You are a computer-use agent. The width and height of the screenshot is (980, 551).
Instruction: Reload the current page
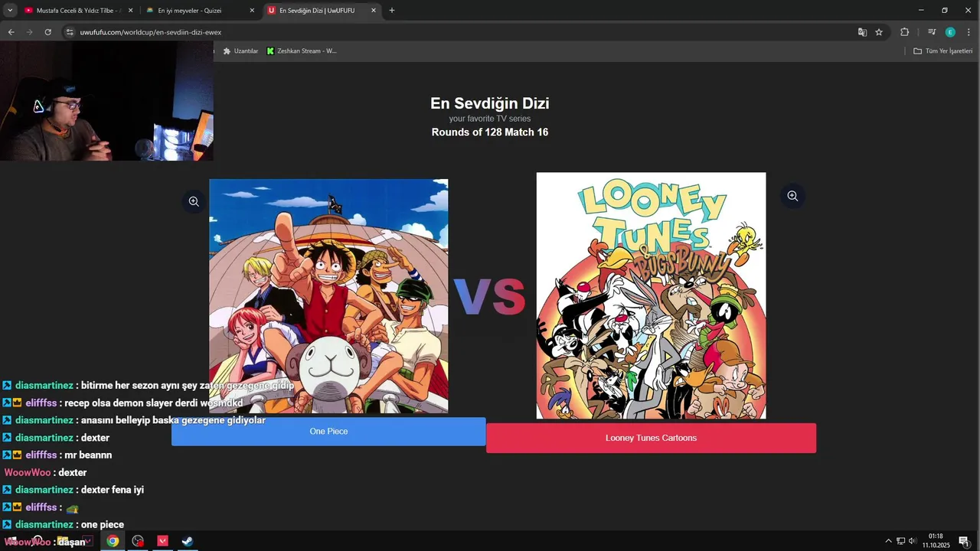47,32
